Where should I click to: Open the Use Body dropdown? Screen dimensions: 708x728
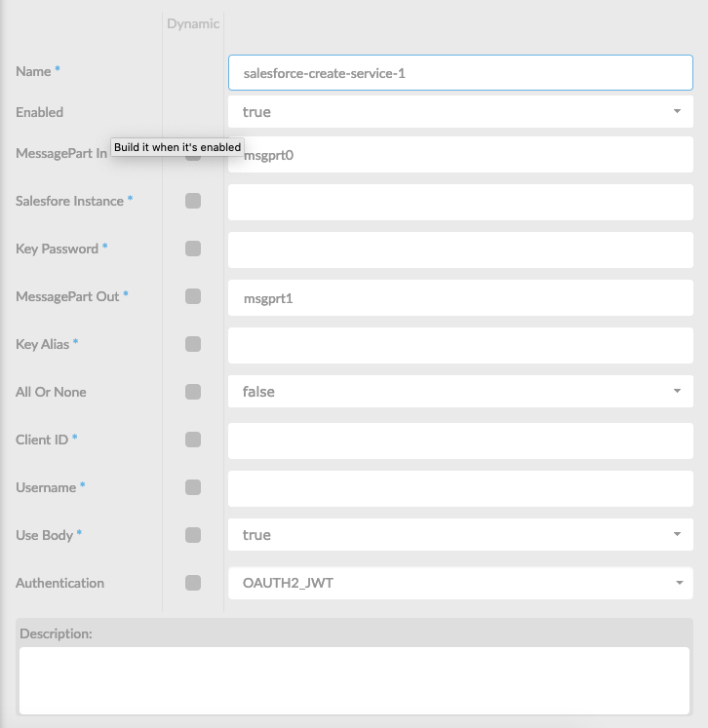click(460, 535)
